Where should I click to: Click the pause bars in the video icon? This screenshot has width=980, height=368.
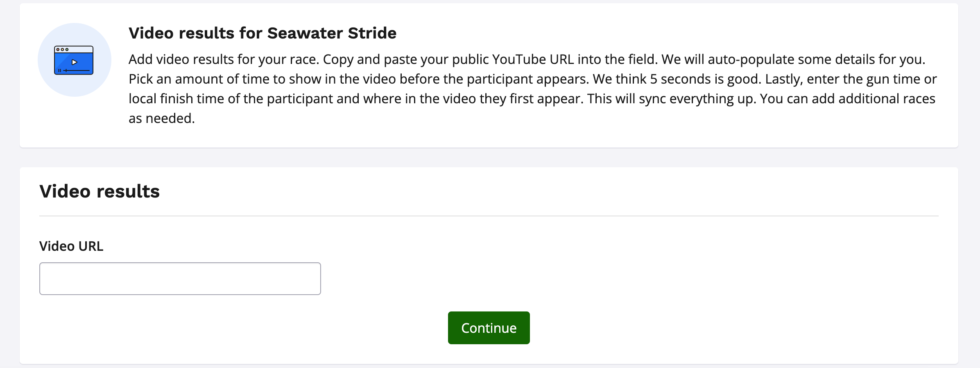(x=59, y=70)
